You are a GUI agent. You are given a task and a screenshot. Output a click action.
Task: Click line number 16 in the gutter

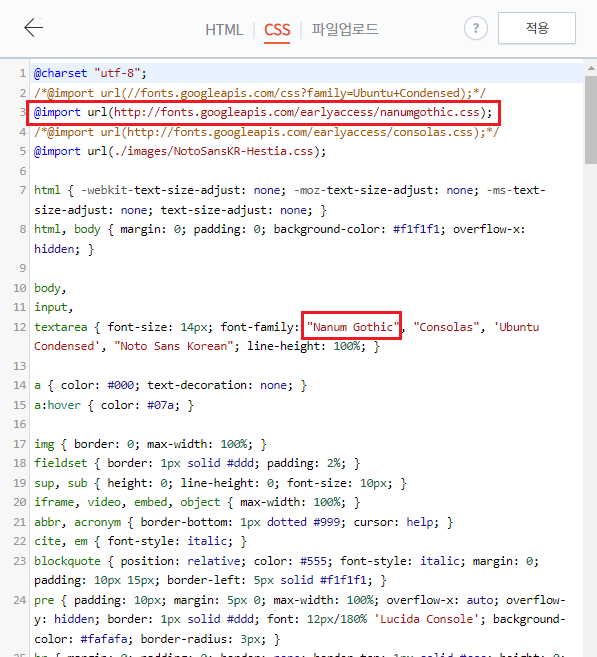tap(20, 424)
